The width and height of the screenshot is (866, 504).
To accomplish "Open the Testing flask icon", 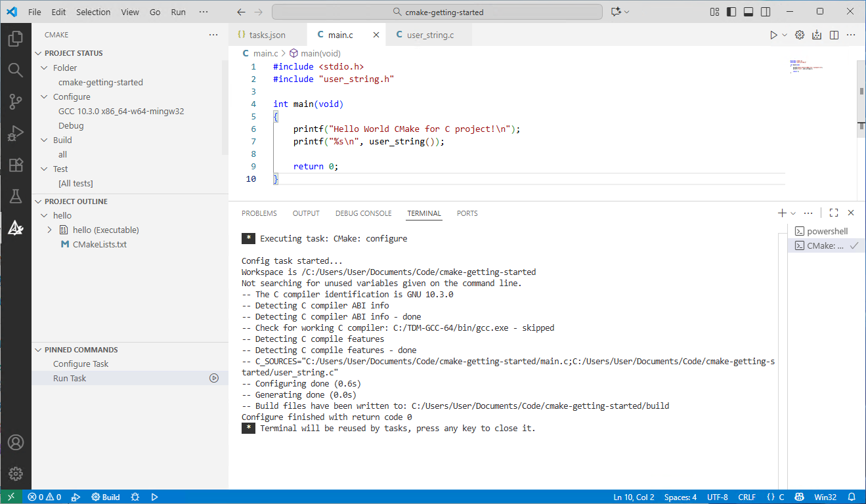I will [16, 196].
